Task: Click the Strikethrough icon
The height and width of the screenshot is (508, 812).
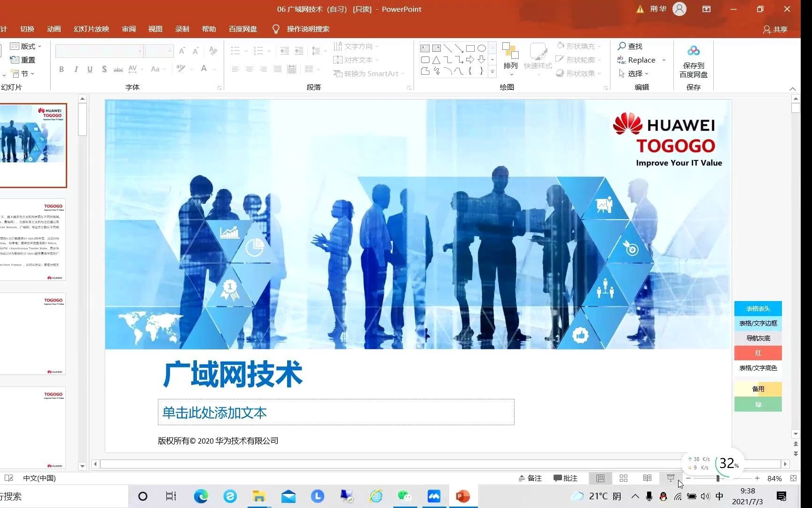Action: pyautogui.click(x=118, y=69)
